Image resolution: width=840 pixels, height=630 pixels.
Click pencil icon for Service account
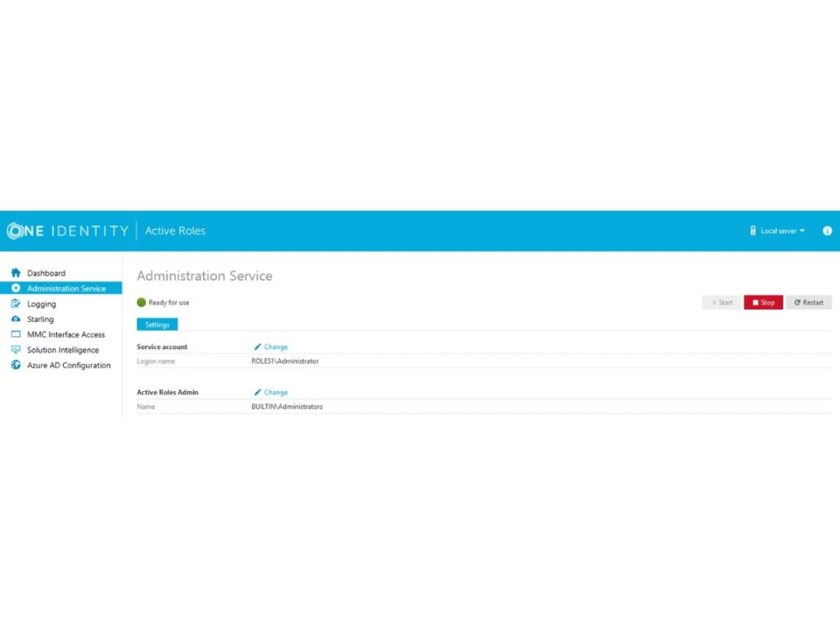click(x=258, y=347)
